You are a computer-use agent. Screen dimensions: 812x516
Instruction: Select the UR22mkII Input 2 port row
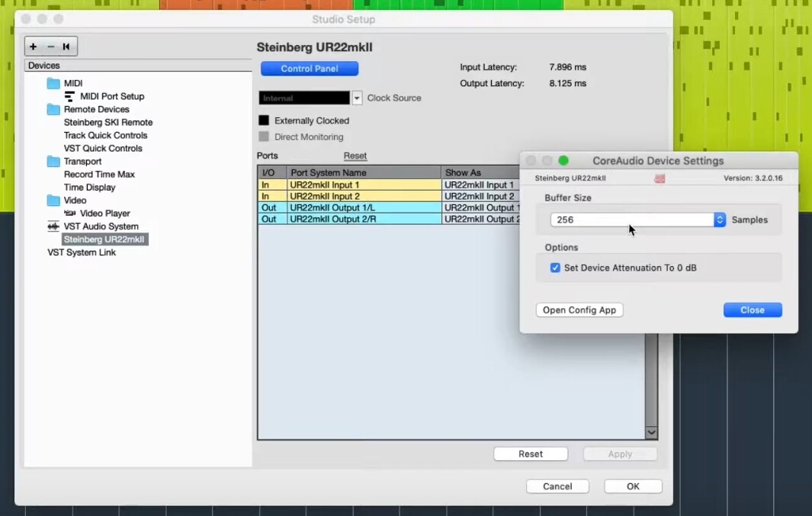388,196
